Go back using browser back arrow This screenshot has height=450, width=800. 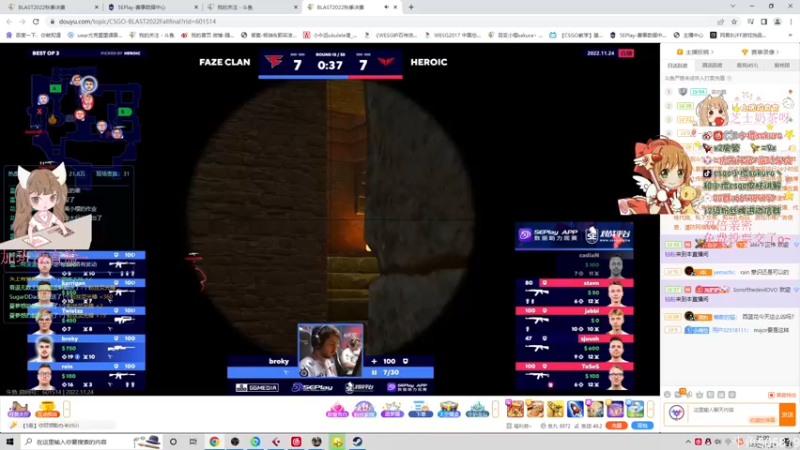9,21
